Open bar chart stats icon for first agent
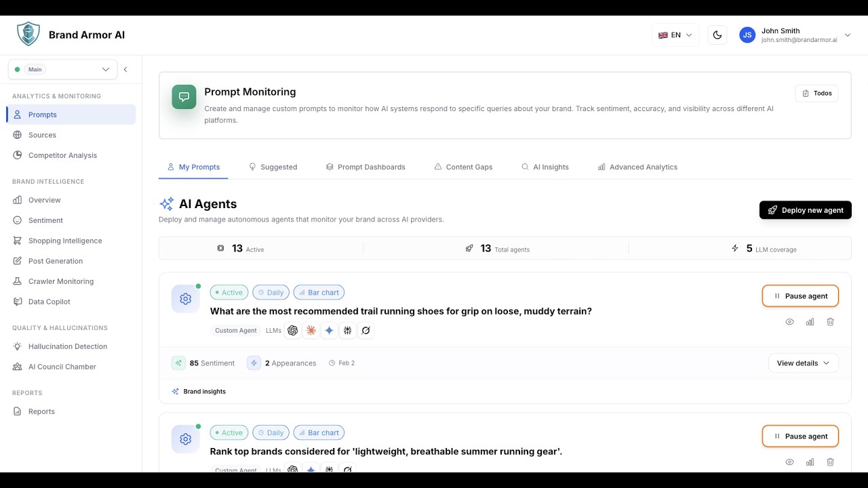The width and height of the screenshot is (868, 488). (810, 322)
